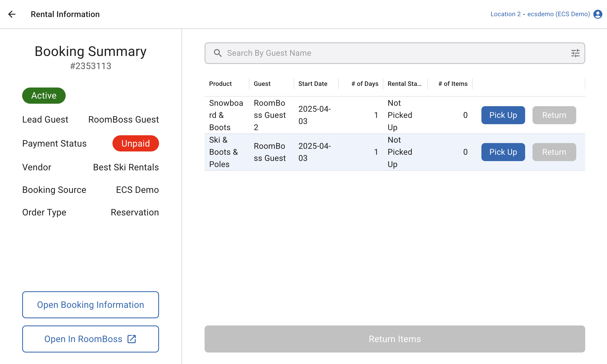
Task: Open the user account profile icon
Action: click(x=598, y=14)
